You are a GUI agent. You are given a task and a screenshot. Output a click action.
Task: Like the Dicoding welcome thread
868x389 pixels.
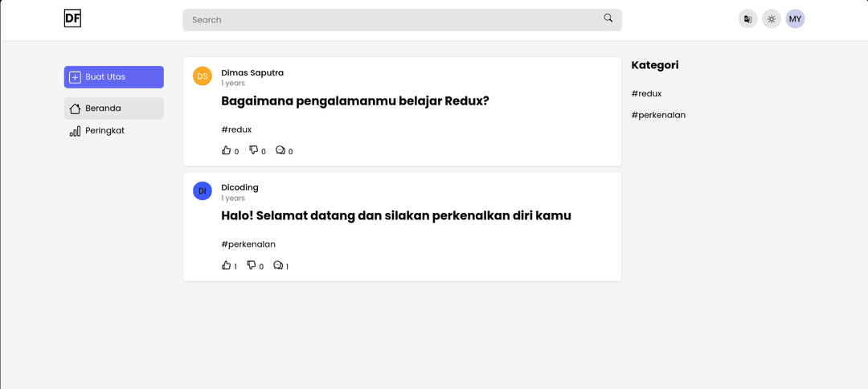coord(226,265)
